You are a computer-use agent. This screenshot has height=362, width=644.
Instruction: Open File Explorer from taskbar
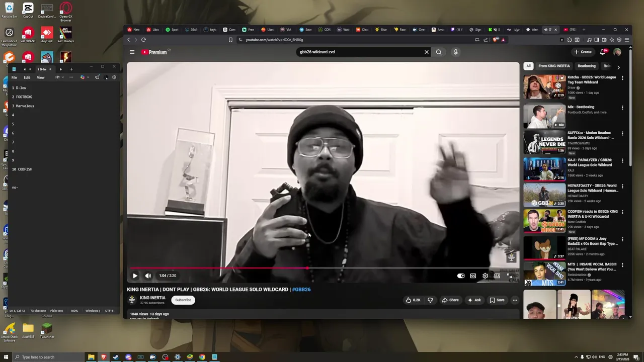coord(91,357)
